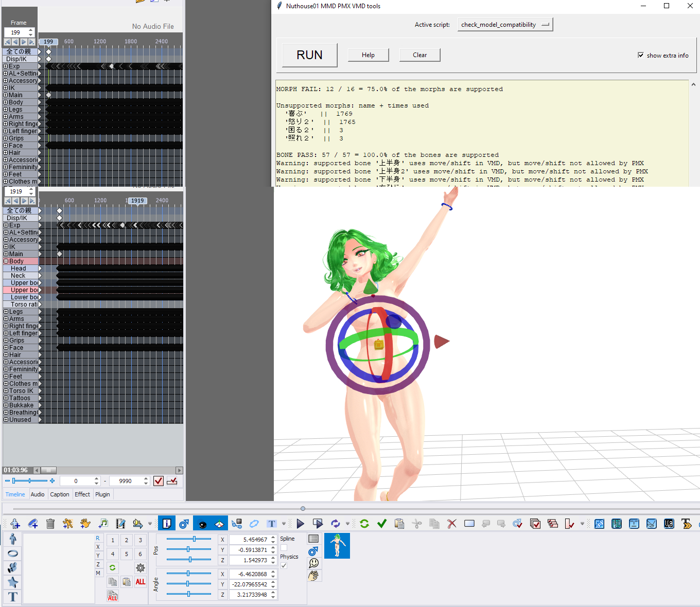Toggle the info display icon
This screenshot has height=607, width=700.
167,524
